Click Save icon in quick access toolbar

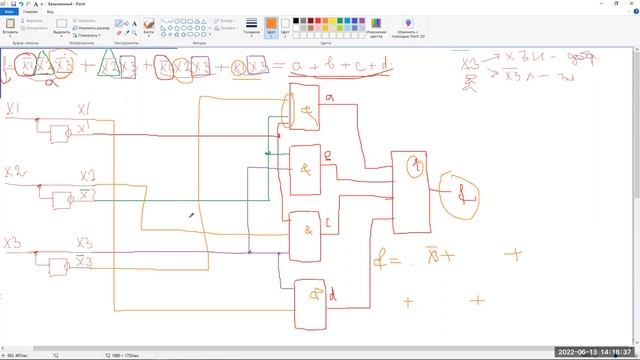(x=13, y=4)
